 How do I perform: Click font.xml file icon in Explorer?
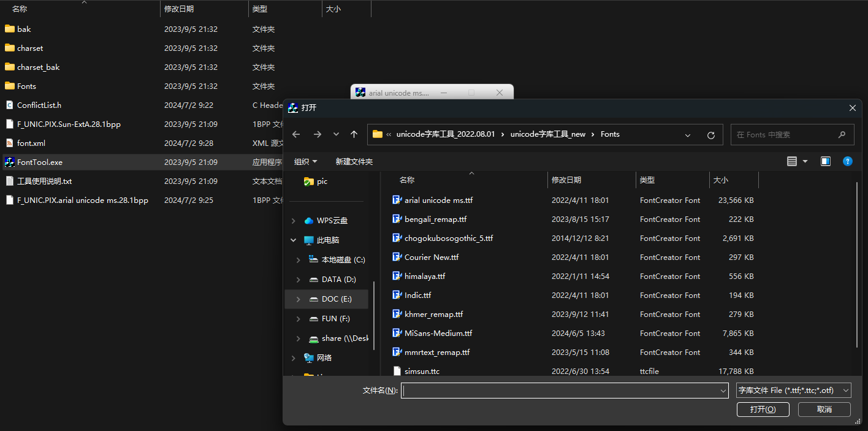[9, 143]
